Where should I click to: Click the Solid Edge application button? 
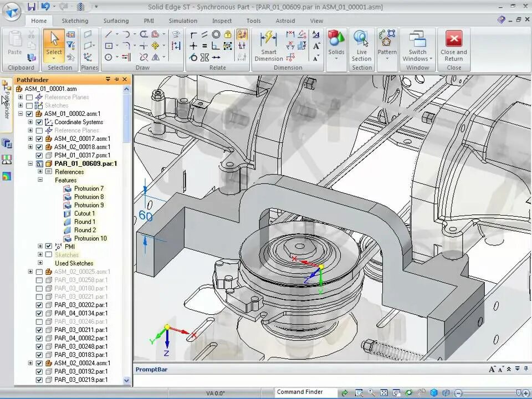click(x=12, y=11)
